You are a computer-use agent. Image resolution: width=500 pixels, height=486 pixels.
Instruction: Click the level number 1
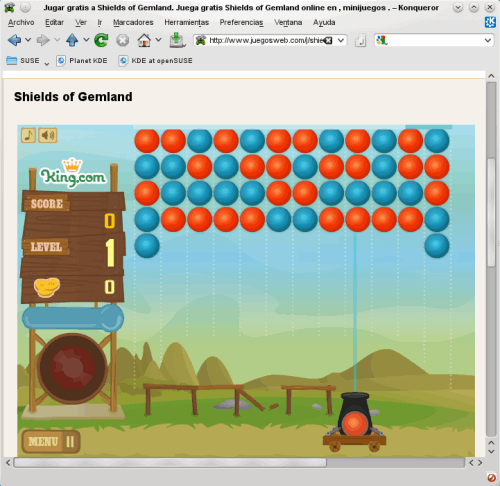[110, 253]
